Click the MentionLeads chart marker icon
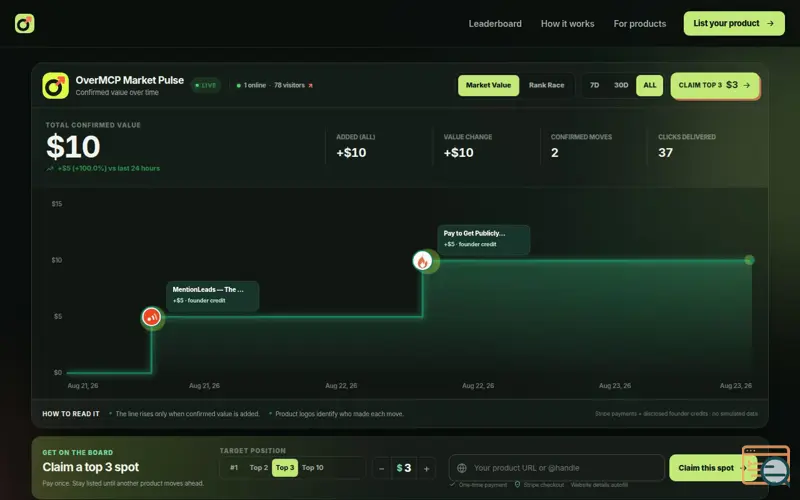Viewport: 800px width, 500px height. [x=152, y=317]
